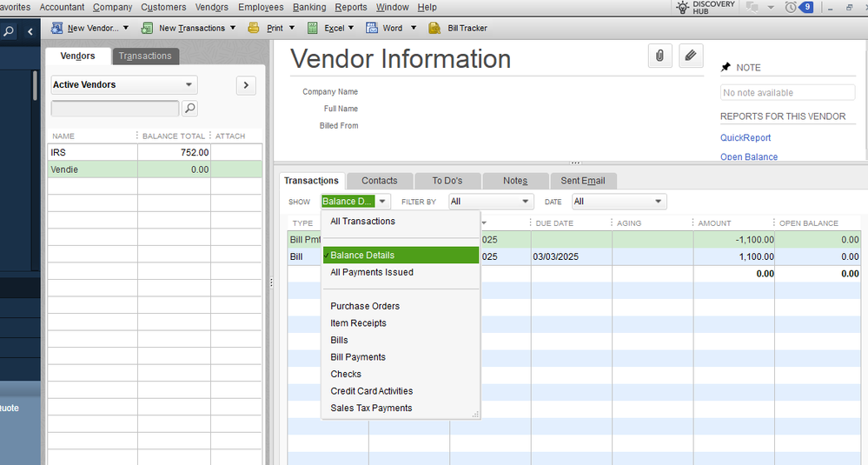Screen dimensions: 868x465
Task: Open the New Transactions dropdown arrow
Action: [233, 28]
